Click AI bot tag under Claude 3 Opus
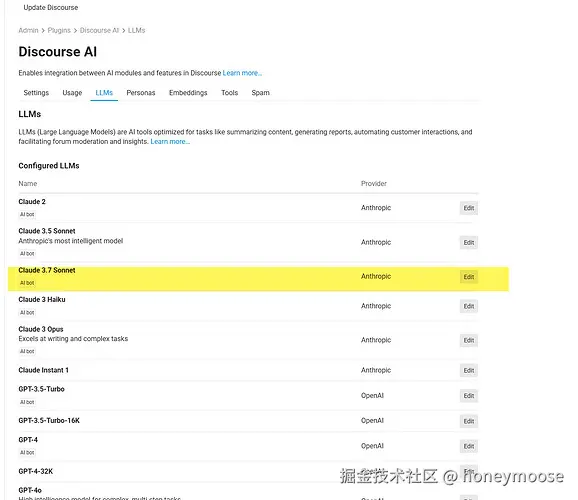Viewport: 578px width, 500px height. [x=27, y=351]
